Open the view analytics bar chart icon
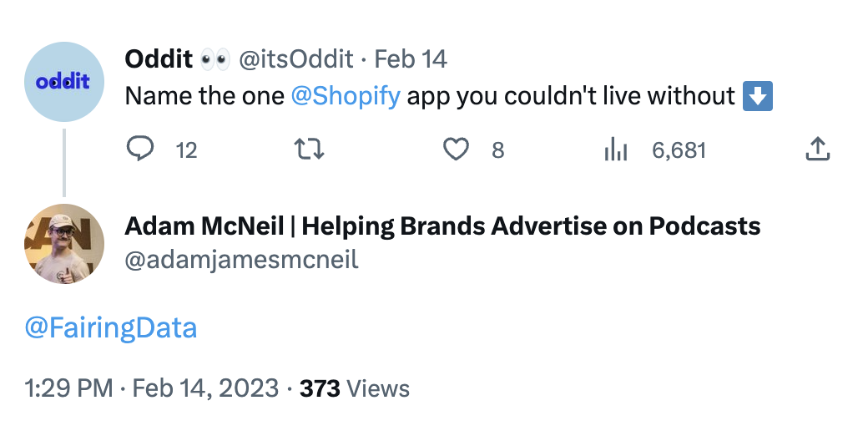This screenshot has width=868, height=431. [615, 150]
